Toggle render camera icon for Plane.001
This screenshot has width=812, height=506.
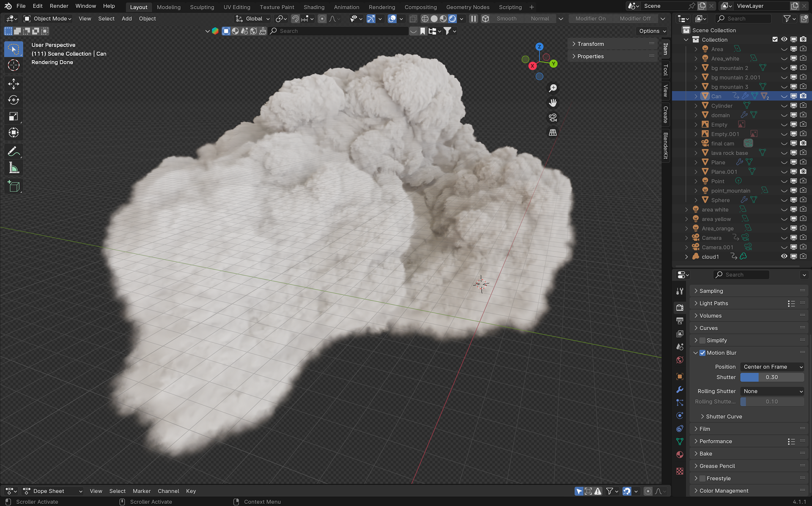[x=803, y=172]
